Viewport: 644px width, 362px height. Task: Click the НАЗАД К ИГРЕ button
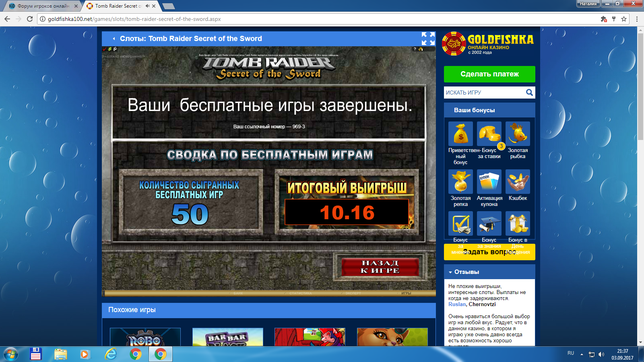pyautogui.click(x=380, y=267)
